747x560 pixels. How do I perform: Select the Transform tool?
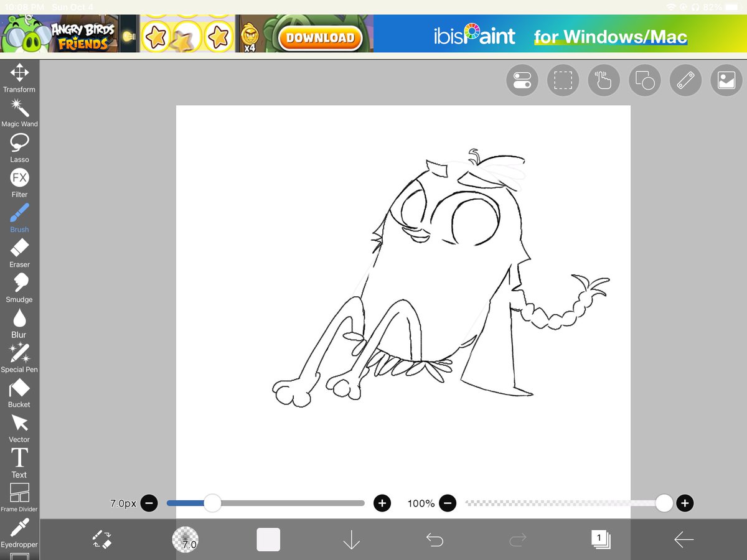(x=19, y=78)
